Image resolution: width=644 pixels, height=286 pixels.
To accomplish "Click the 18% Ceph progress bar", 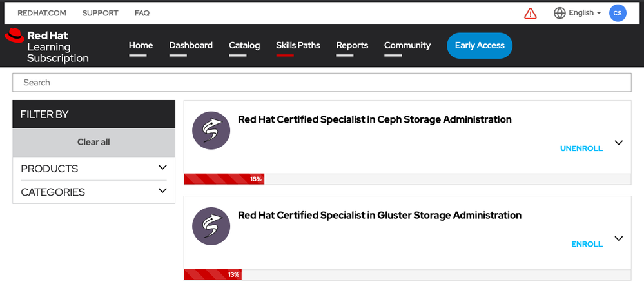I will [x=224, y=179].
